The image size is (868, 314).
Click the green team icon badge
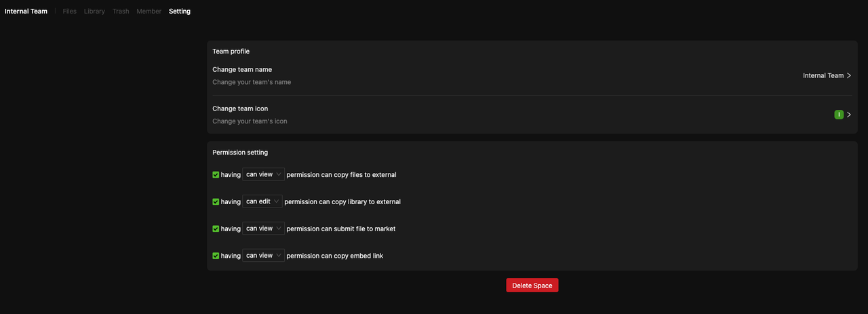click(x=839, y=115)
